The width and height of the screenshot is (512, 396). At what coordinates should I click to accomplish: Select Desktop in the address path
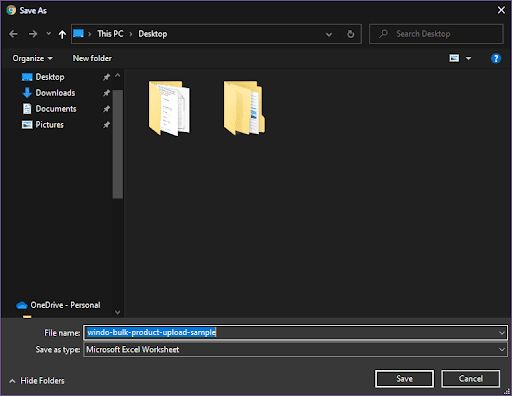[153, 34]
